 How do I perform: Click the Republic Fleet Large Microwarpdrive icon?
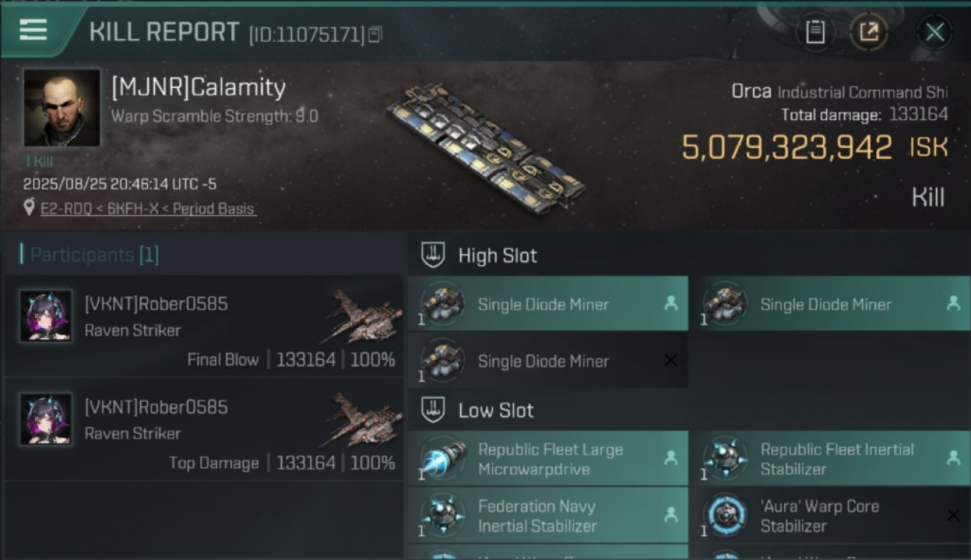(x=444, y=459)
